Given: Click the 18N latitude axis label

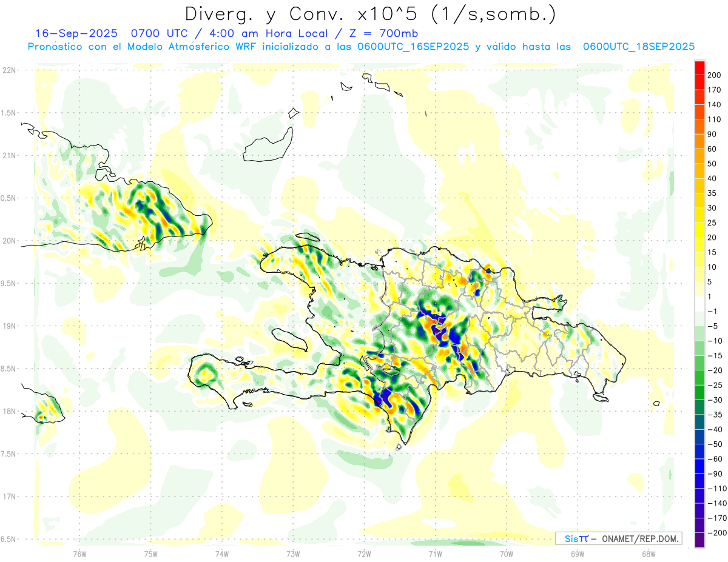Looking at the screenshot, I should coord(8,412).
